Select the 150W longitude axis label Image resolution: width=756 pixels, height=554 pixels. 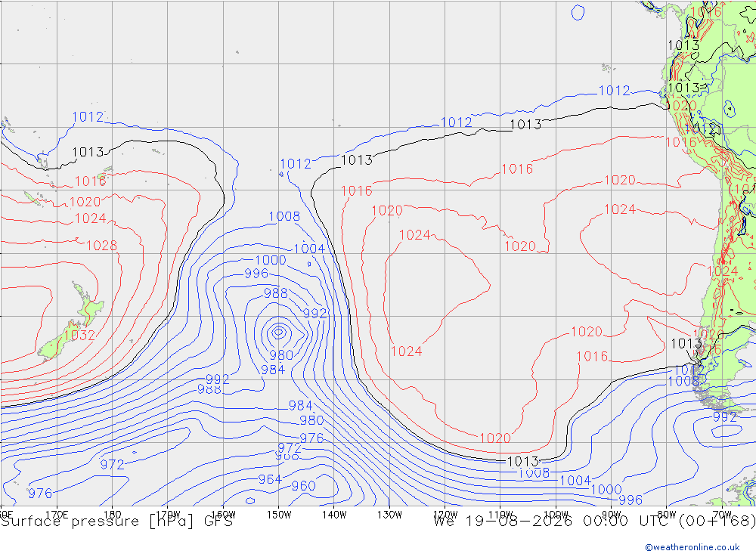[279, 515]
